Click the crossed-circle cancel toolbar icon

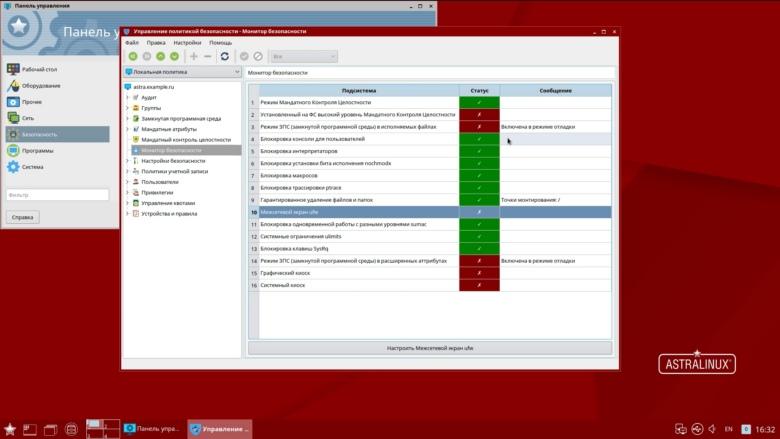(x=258, y=56)
